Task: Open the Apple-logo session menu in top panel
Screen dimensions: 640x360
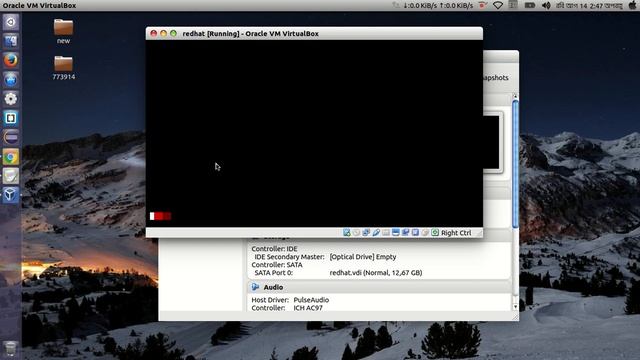Action: [632, 6]
